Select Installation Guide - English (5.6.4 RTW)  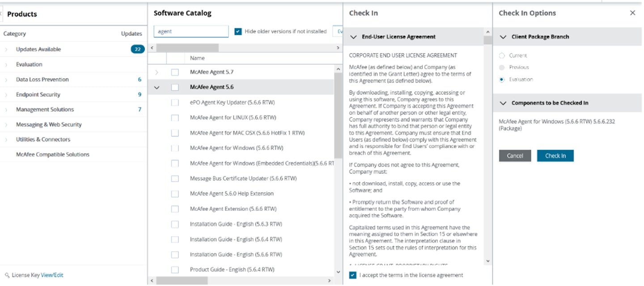click(x=236, y=239)
